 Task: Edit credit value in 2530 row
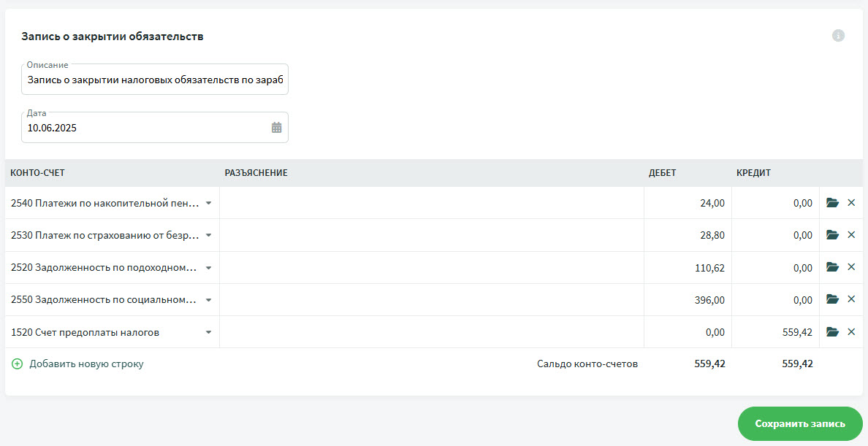click(x=775, y=235)
